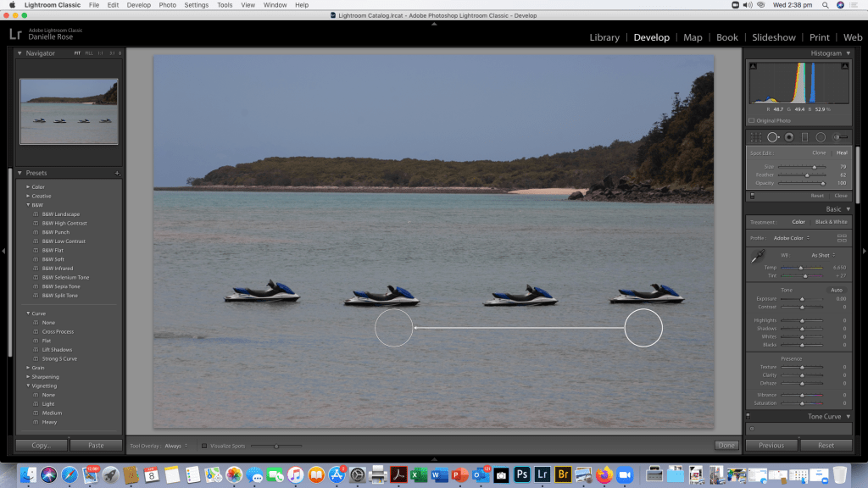Open the Profile Browser grid icon
868x488 pixels.
pyautogui.click(x=842, y=238)
